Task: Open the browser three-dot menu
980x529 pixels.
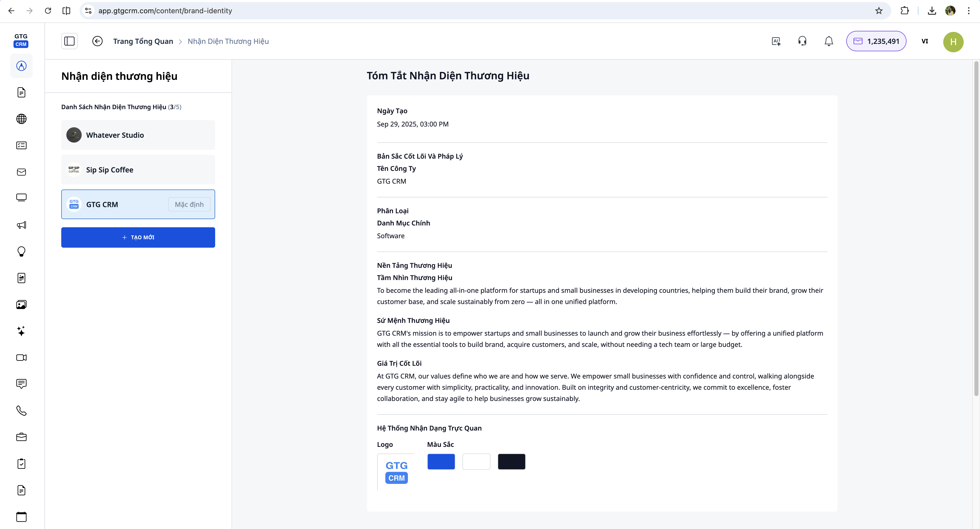Action: pyautogui.click(x=969, y=11)
